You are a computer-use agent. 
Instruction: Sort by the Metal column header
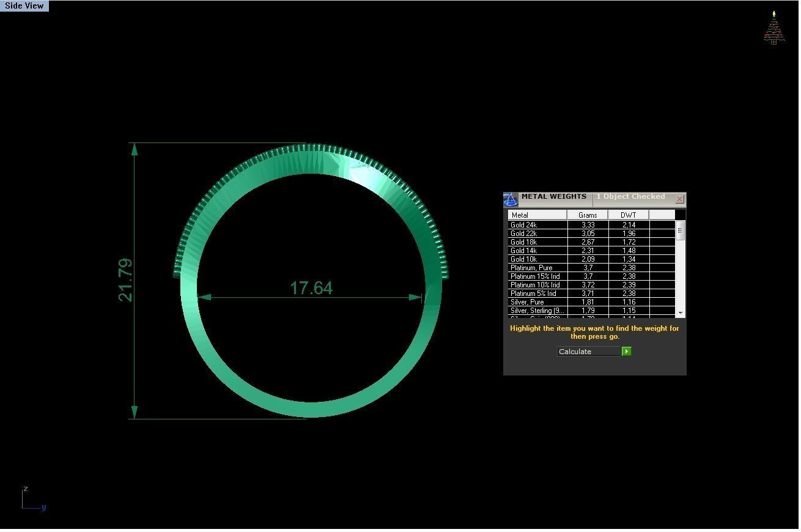pos(537,215)
